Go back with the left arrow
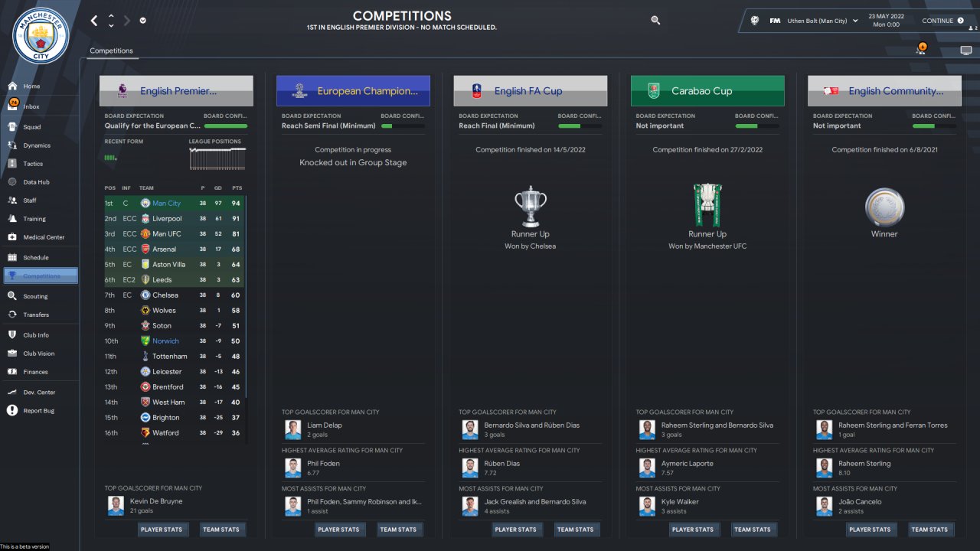Viewport: 980px width, 551px height. point(94,21)
